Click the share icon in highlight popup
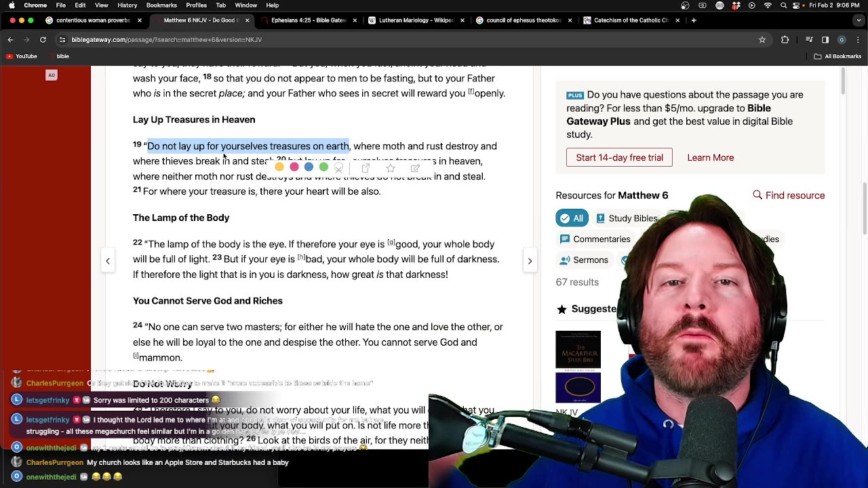The width and height of the screenshot is (868, 488). [x=366, y=167]
